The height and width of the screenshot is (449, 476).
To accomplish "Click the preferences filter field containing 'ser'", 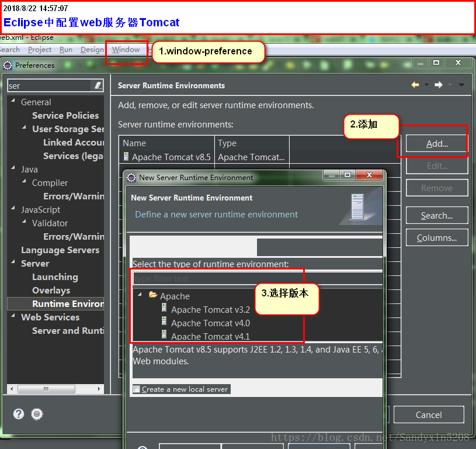I will click(50, 86).
